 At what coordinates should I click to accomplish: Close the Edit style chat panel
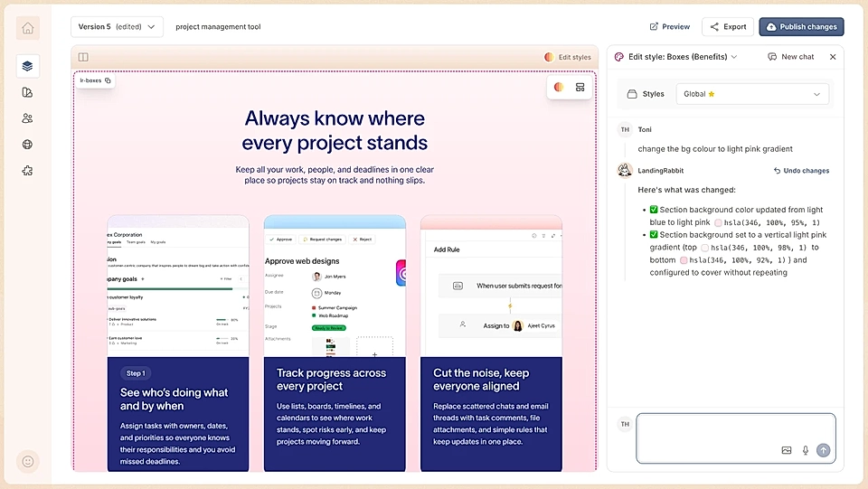click(833, 56)
